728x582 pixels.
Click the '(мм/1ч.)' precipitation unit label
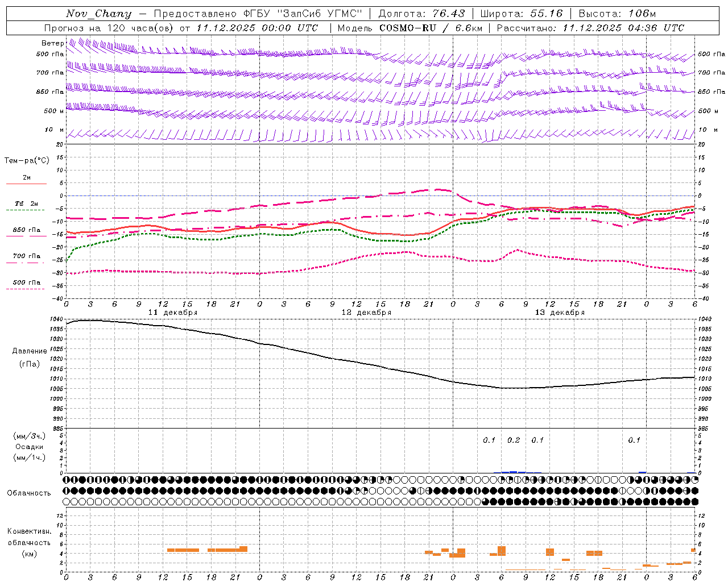coord(30,458)
